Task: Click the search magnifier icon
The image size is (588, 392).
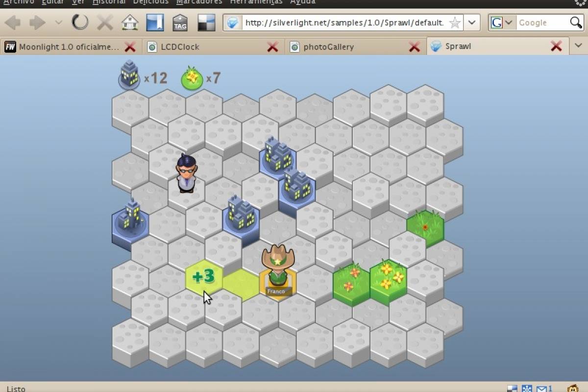Action: pos(576,23)
